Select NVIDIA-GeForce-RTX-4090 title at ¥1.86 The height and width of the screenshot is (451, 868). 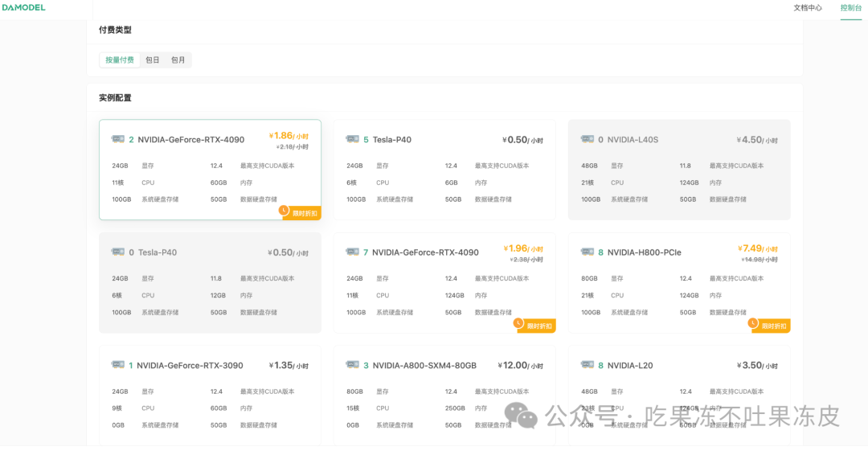tap(191, 140)
